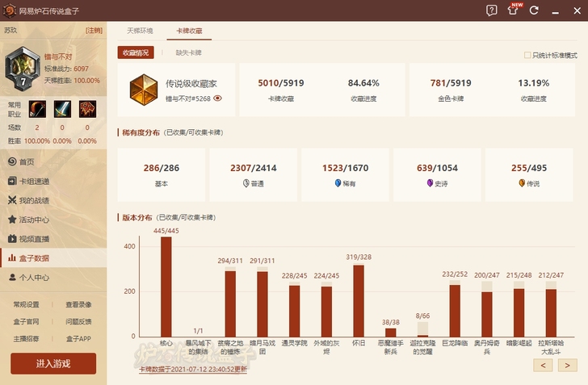Click the 恶魔猎手新兵 38/38 bar

(x=391, y=333)
